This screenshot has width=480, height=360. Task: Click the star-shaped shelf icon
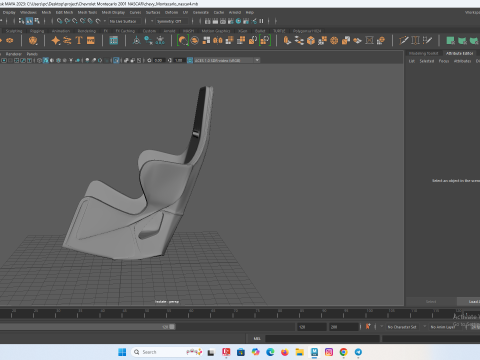(x=56, y=41)
